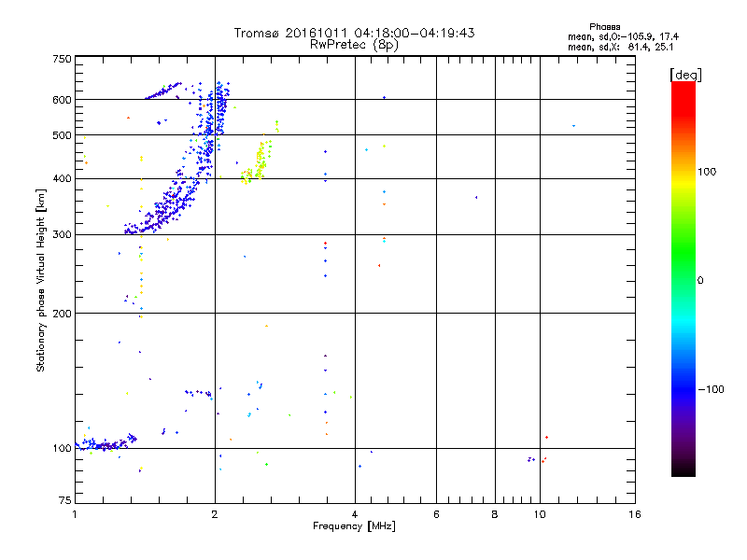Screen dimensions: 747x560
Task: Click the colorbar '100' tick label
Action: 707,172
